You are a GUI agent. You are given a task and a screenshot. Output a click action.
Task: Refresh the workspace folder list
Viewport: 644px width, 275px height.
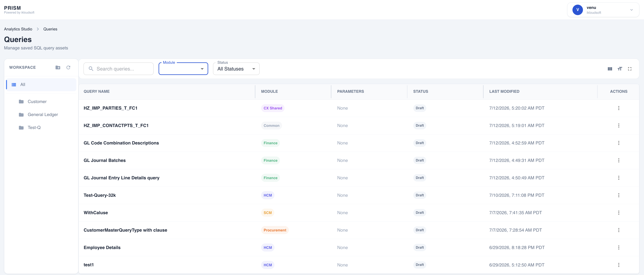point(68,67)
